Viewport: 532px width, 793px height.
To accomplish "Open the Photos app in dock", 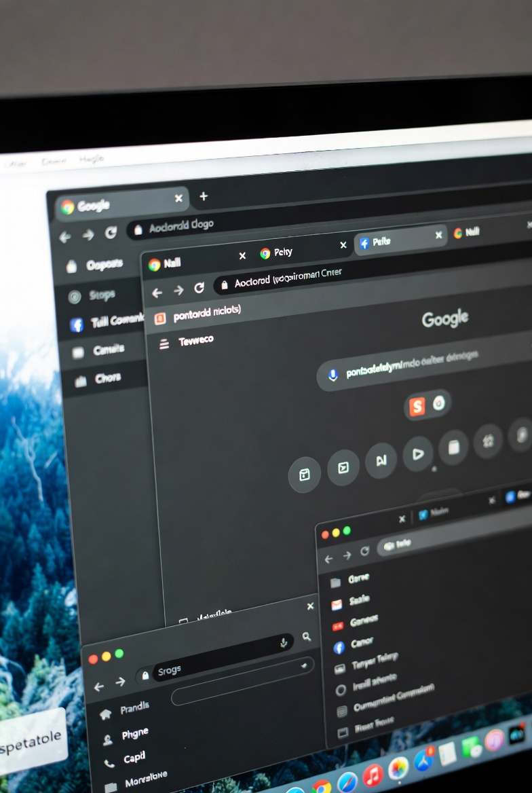I will point(398,767).
